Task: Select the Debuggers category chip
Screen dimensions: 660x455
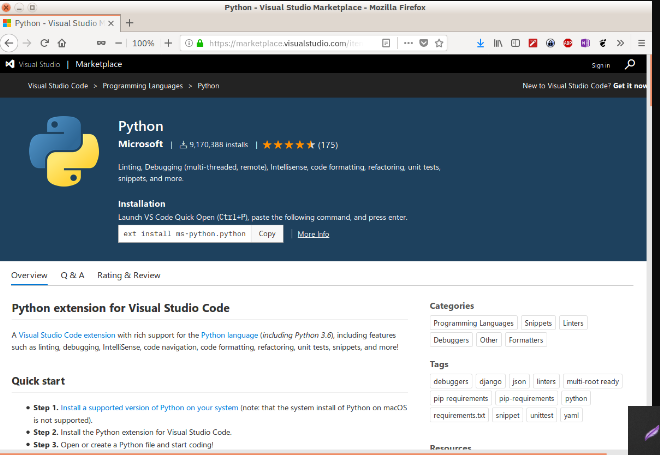Action: tap(451, 340)
